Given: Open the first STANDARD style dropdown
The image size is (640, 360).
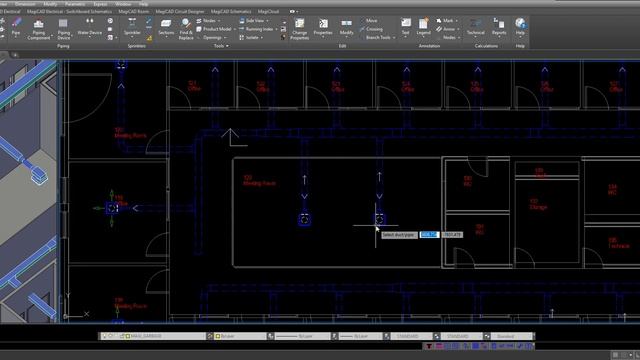Looking at the screenshot, I should [410, 336].
